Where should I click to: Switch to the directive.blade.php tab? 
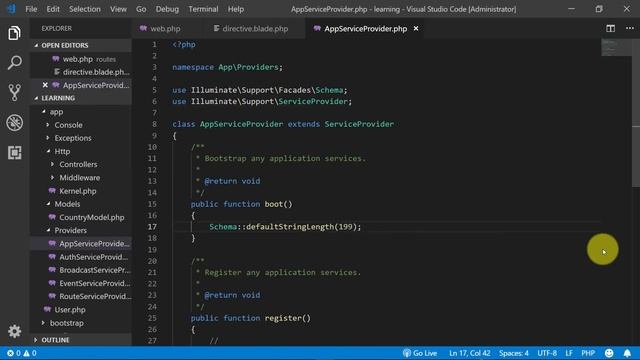click(x=255, y=29)
